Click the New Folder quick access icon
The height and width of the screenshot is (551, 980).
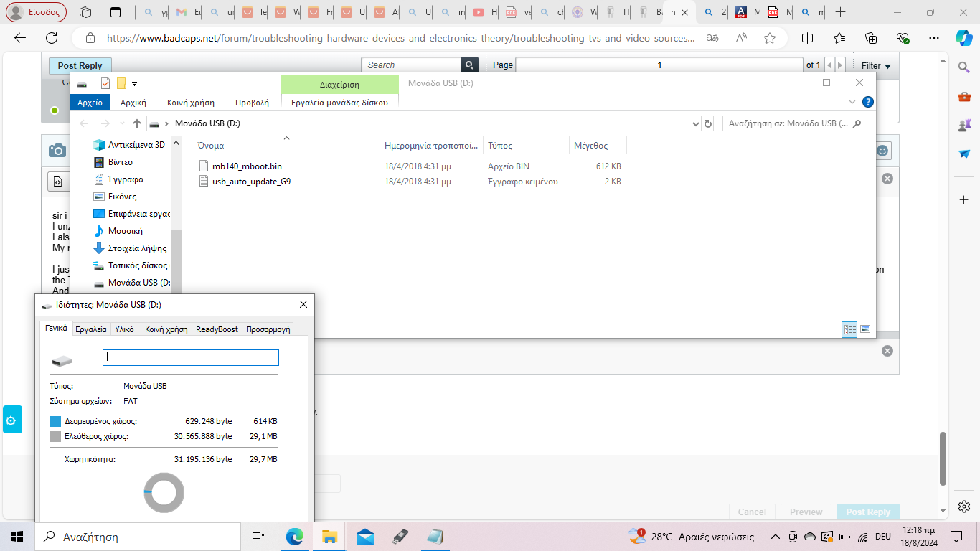point(121,83)
